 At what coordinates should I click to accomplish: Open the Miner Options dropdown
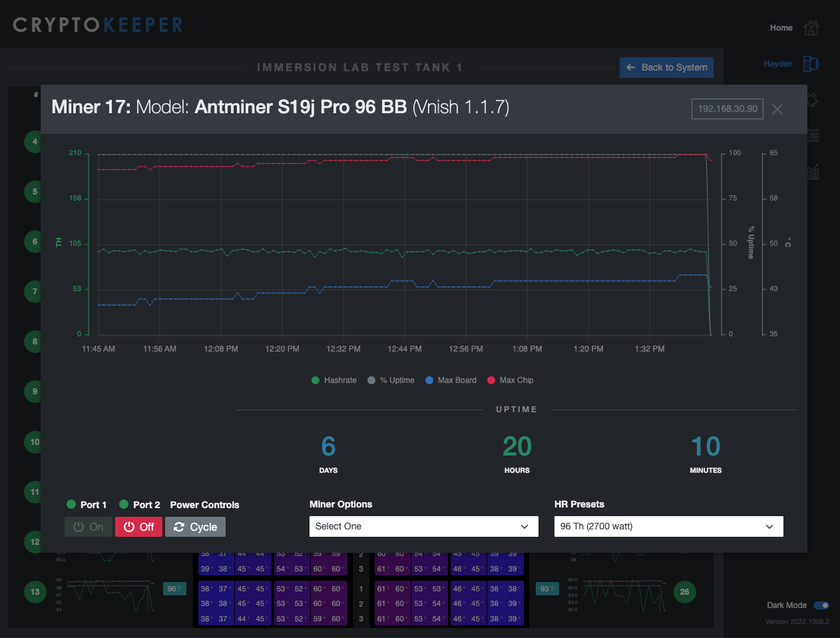pos(424,526)
